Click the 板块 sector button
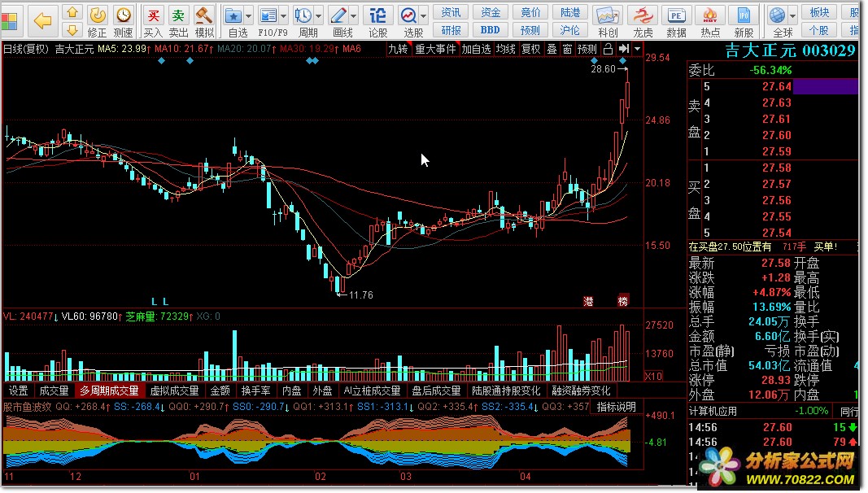Viewport: 868px width, 493px height. [819, 12]
